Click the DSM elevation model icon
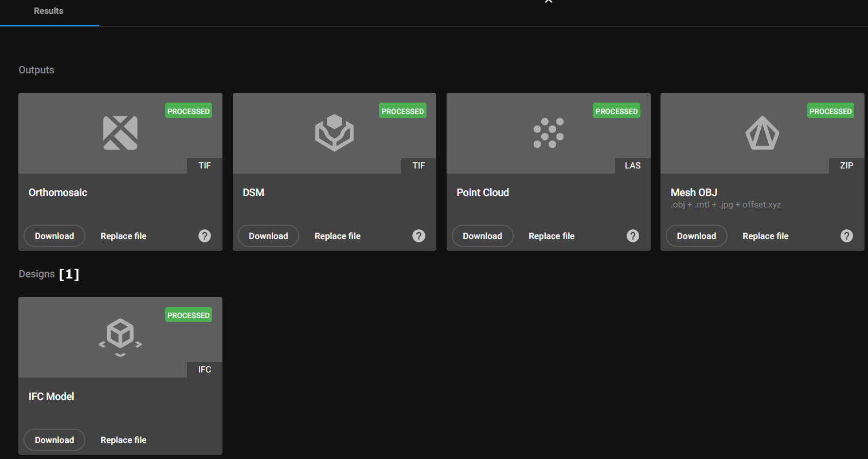This screenshot has width=868, height=459. [x=334, y=133]
